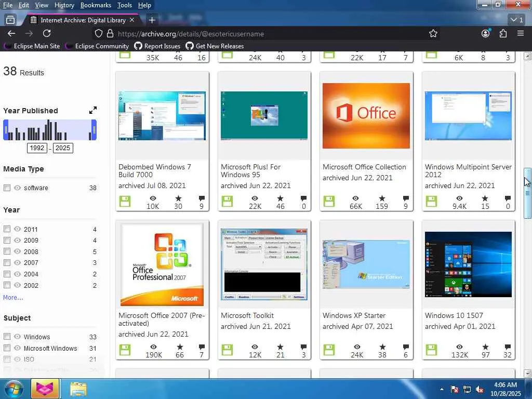
Task: Toggle the eye icon beside year 2004
Action: tap(17, 274)
